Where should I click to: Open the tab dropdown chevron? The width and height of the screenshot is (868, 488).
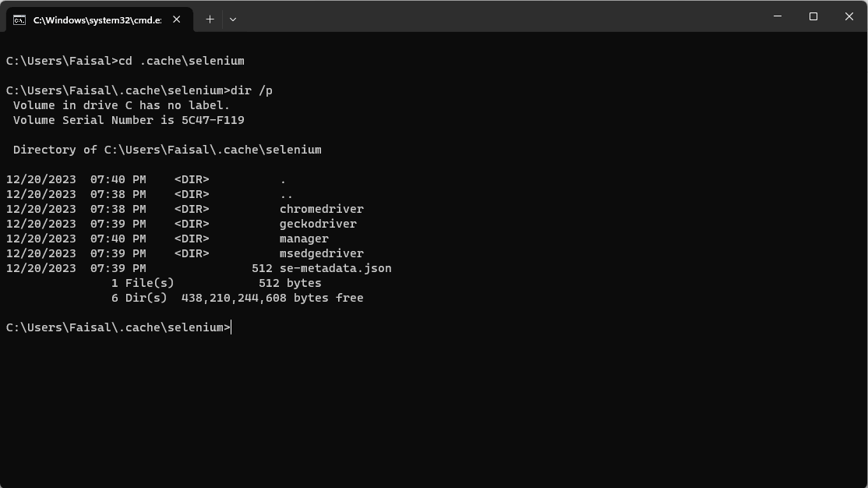232,19
